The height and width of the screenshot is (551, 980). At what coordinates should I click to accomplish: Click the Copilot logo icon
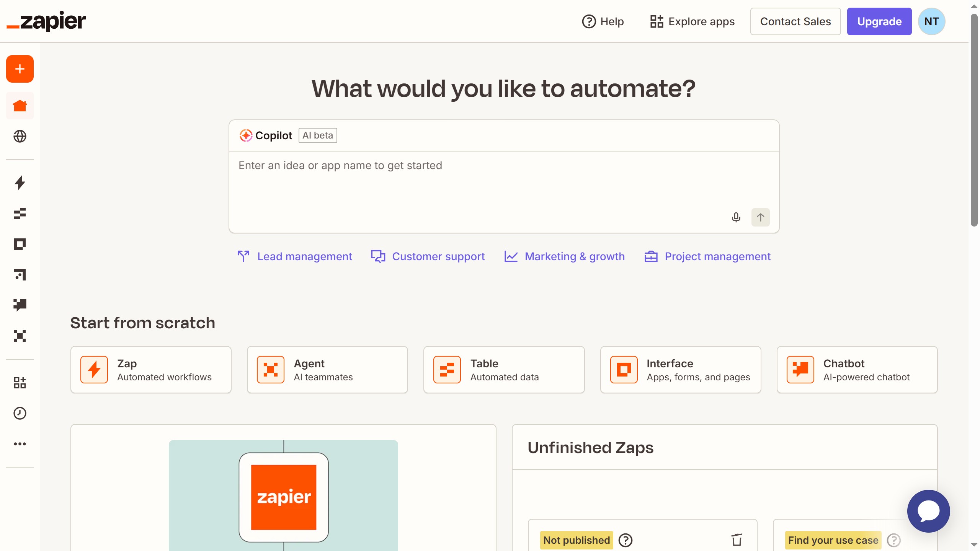[x=246, y=135]
